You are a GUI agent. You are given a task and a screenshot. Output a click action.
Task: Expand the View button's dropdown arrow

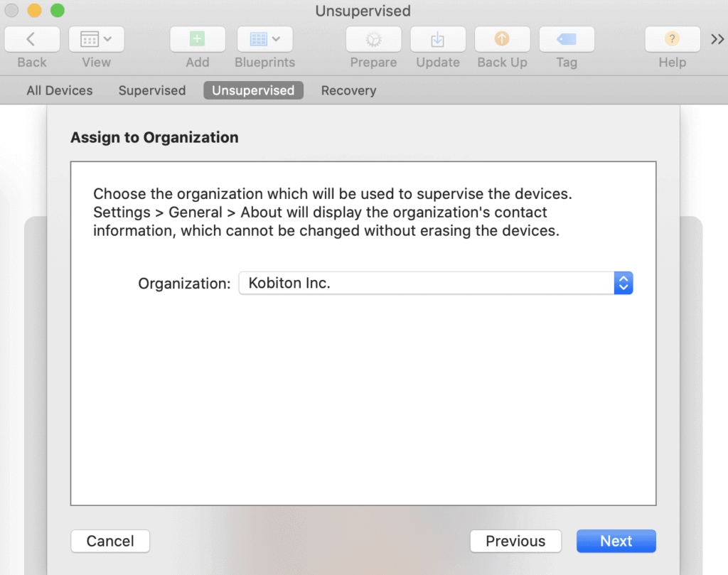point(108,39)
